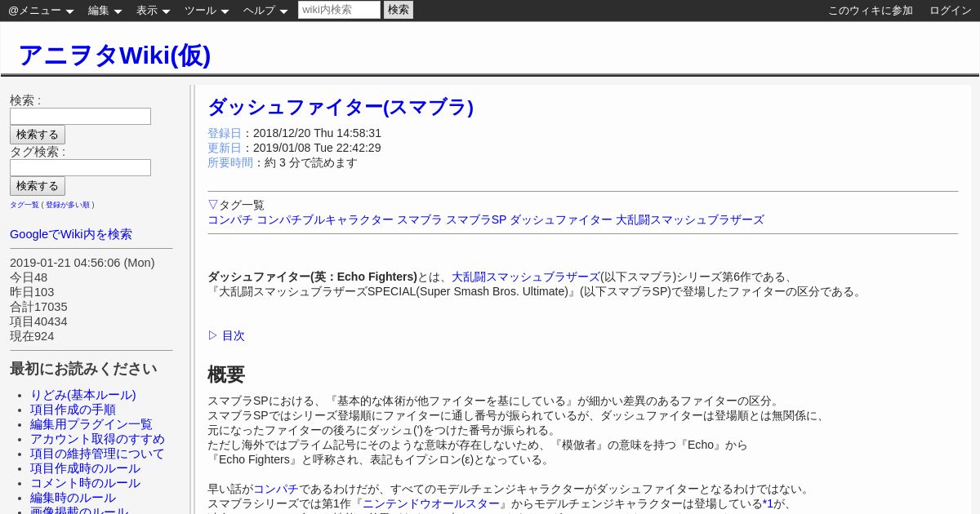Open the 編集 dropdown menu
The image size is (980, 514).
click(x=105, y=11)
